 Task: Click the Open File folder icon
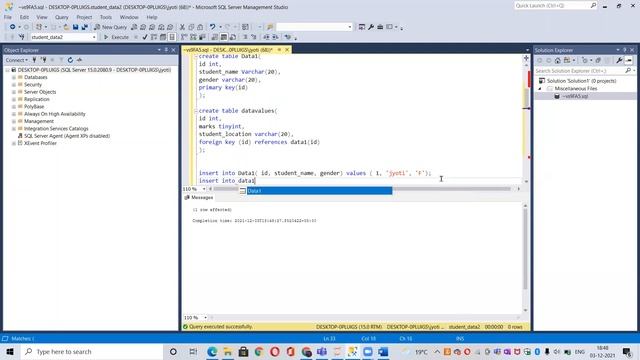click(x=66, y=27)
